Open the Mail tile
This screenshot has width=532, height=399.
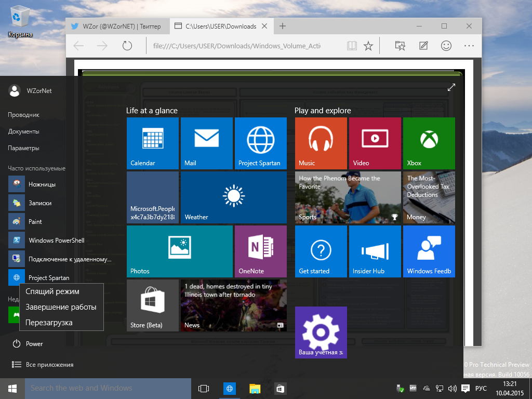(x=207, y=143)
